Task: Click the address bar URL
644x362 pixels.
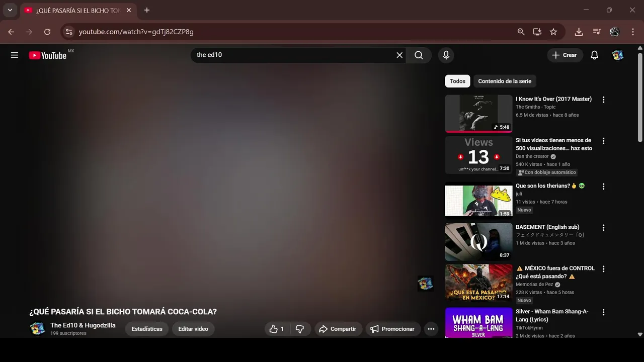Action: (x=136, y=32)
